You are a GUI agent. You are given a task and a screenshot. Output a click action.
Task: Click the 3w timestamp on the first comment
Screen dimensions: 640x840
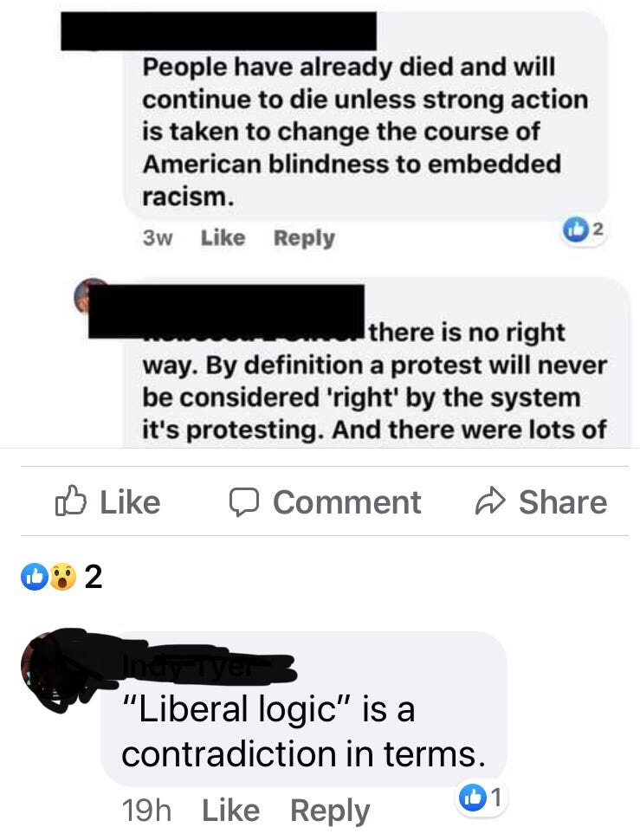pyautogui.click(x=158, y=238)
